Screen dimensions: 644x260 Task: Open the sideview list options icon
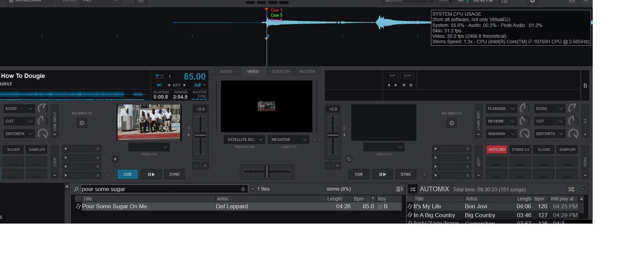pyautogui.click(x=399, y=189)
